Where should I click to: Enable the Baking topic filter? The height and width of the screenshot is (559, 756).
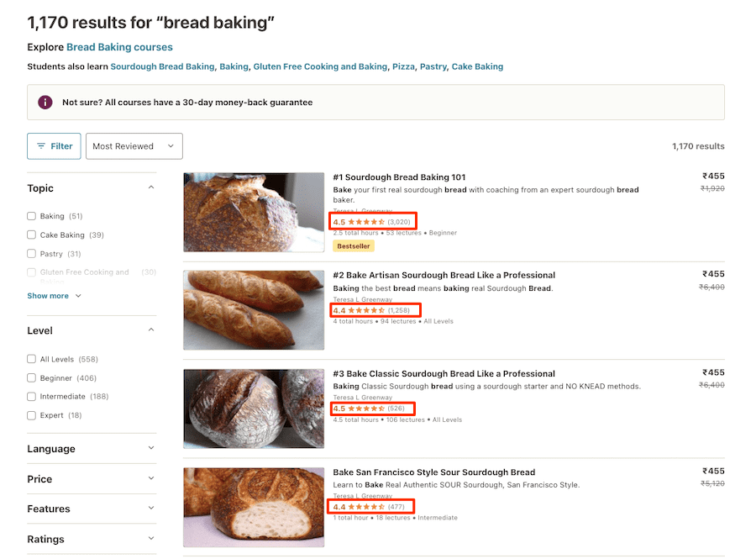point(30,216)
